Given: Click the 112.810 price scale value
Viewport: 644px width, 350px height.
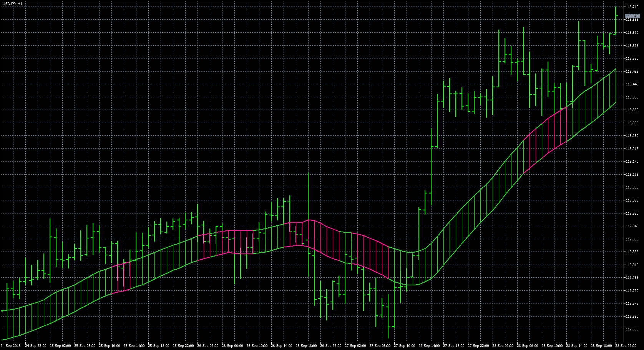Looking at the screenshot, I should tap(632, 265).
